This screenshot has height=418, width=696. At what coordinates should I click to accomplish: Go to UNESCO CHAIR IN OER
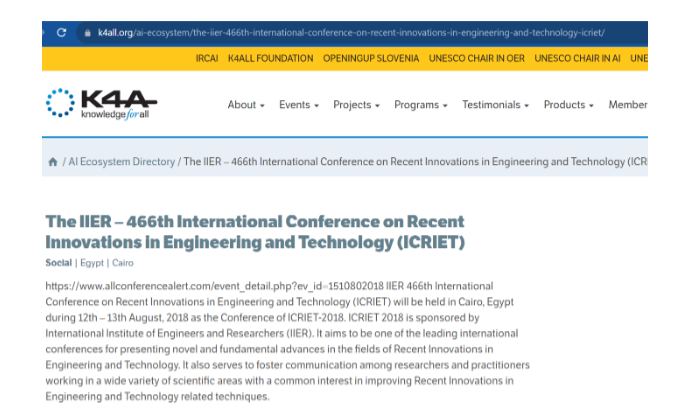click(x=476, y=59)
